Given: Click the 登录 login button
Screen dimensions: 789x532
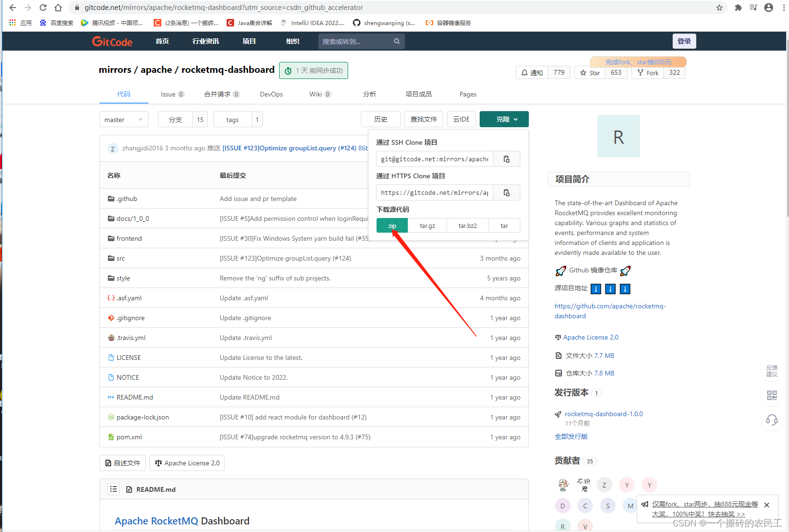Looking at the screenshot, I should click(684, 41).
